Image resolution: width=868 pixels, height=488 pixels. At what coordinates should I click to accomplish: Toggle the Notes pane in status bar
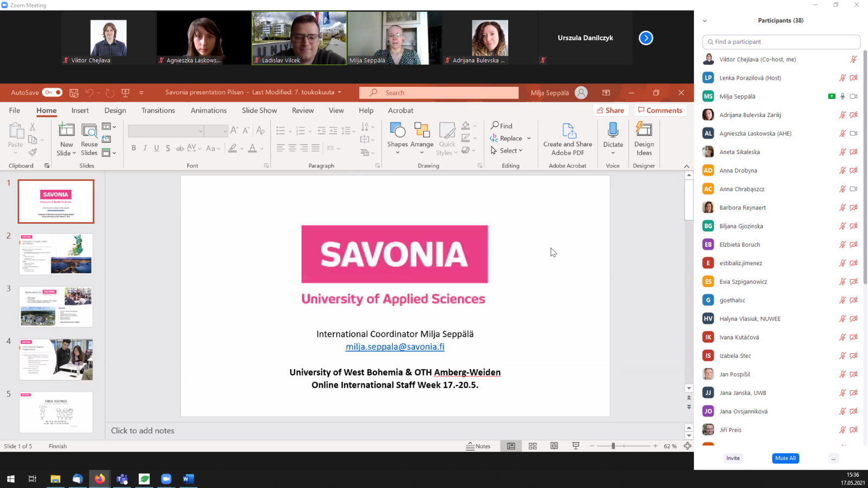point(478,446)
